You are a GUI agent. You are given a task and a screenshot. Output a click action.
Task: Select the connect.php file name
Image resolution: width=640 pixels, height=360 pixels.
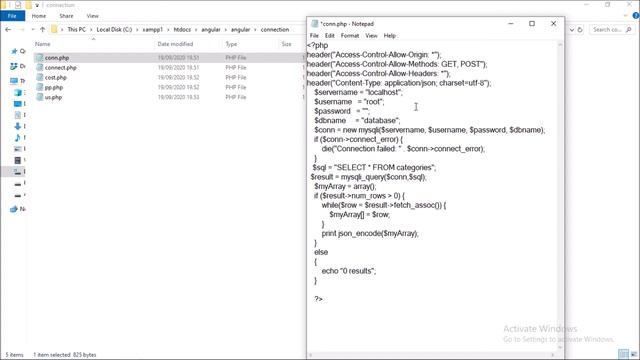pos(60,67)
